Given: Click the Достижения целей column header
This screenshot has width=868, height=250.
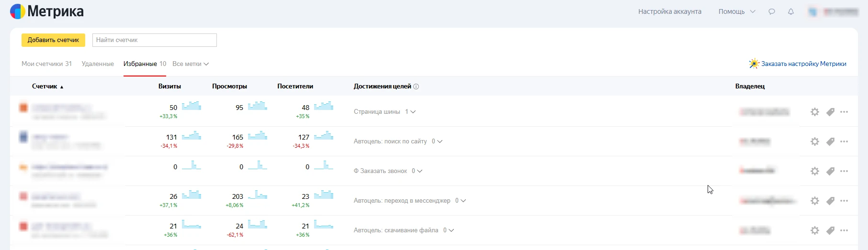Looking at the screenshot, I should click(383, 87).
